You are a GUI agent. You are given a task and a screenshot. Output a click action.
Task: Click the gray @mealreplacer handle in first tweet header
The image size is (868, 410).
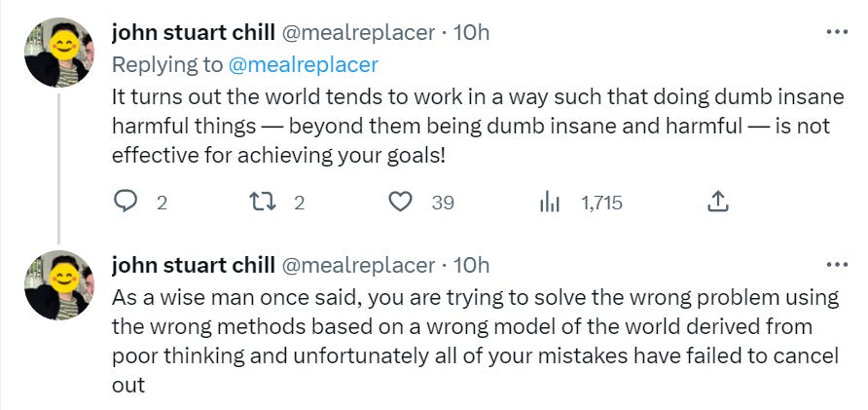[x=357, y=32]
